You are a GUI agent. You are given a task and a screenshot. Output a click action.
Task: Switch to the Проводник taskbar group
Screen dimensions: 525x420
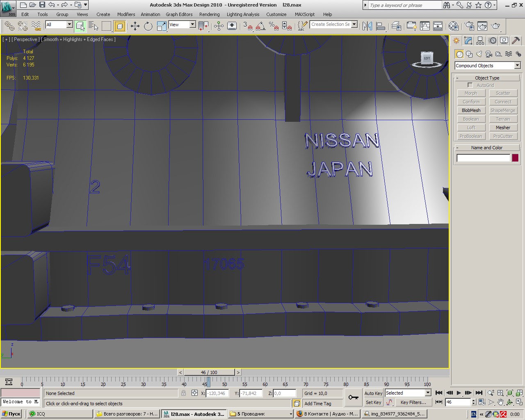pyautogui.click(x=261, y=414)
